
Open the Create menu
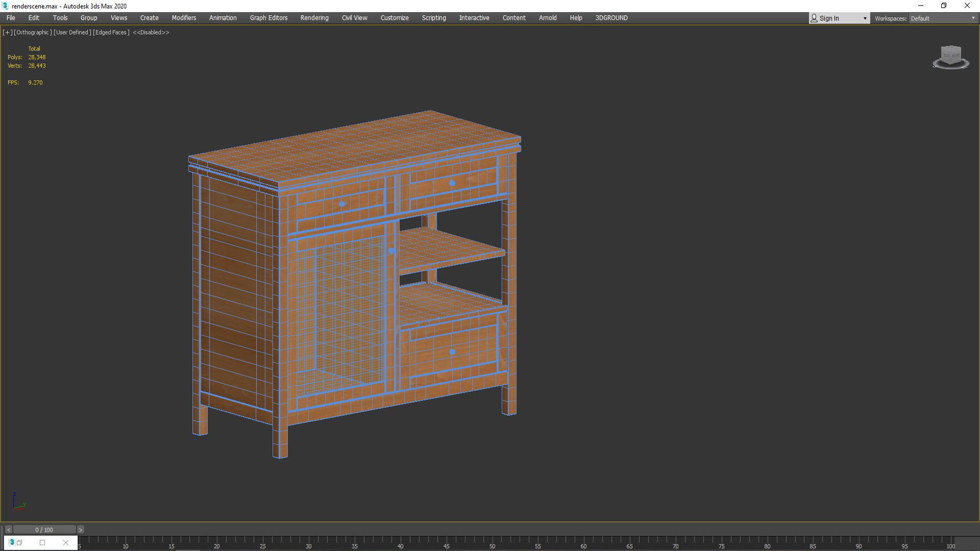(x=150, y=18)
